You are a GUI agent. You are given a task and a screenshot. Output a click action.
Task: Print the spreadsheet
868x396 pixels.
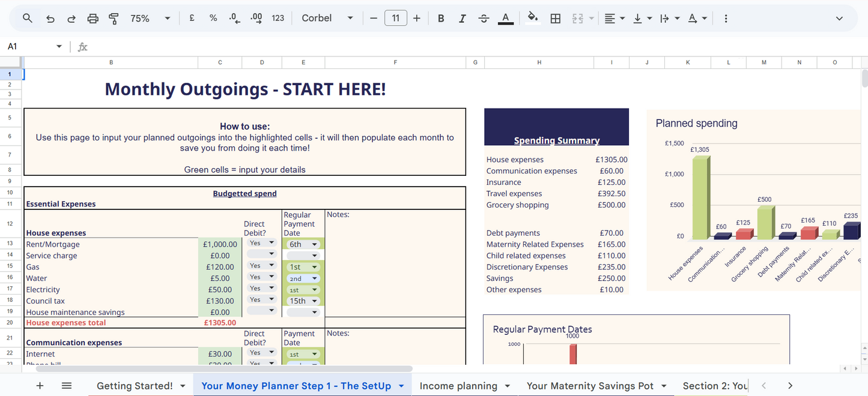[x=93, y=19]
